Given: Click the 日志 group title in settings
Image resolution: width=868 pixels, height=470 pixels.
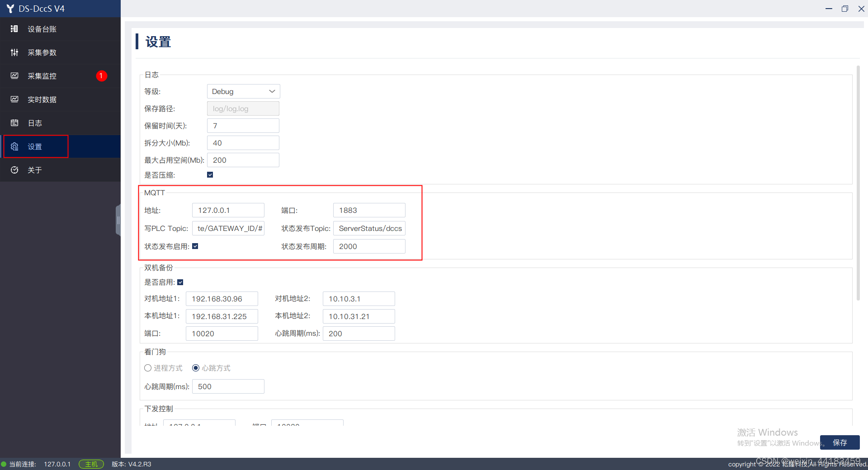Looking at the screenshot, I should [151, 75].
